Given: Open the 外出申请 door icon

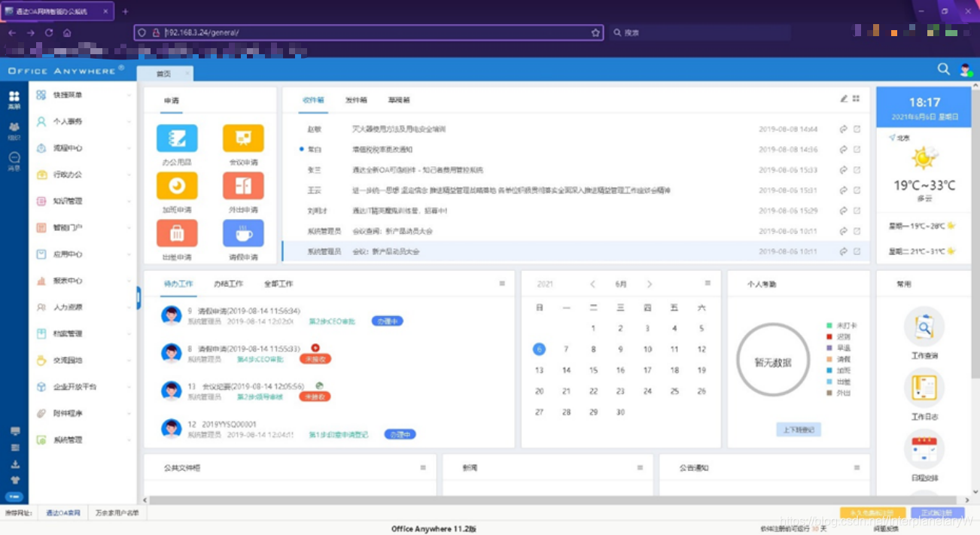Looking at the screenshot, I should coord(243,186).
